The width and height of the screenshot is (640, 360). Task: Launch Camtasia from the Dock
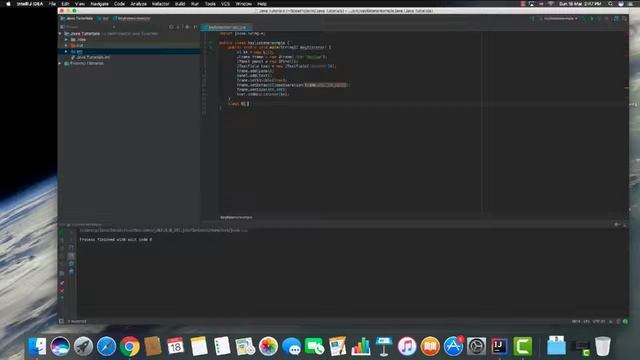coord(522,347)
